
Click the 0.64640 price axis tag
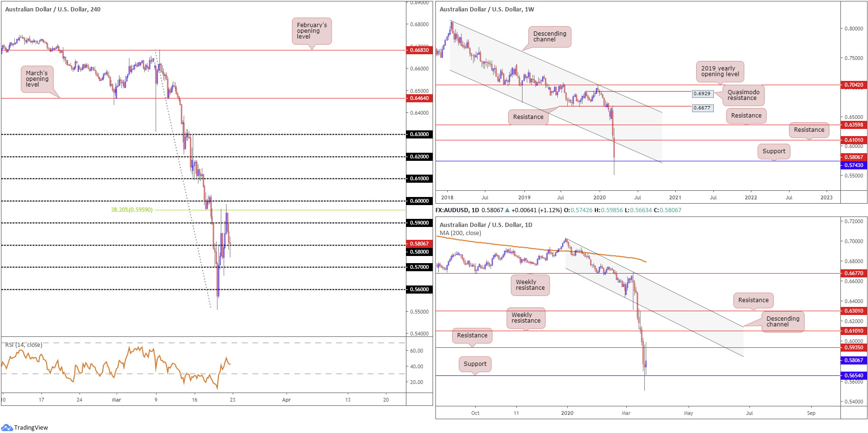pos(419,98)
